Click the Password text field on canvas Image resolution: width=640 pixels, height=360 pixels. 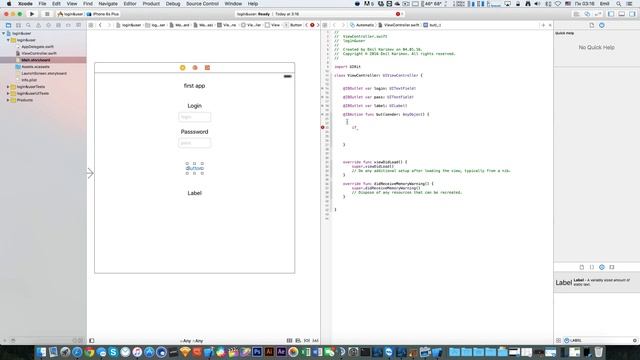195,143
